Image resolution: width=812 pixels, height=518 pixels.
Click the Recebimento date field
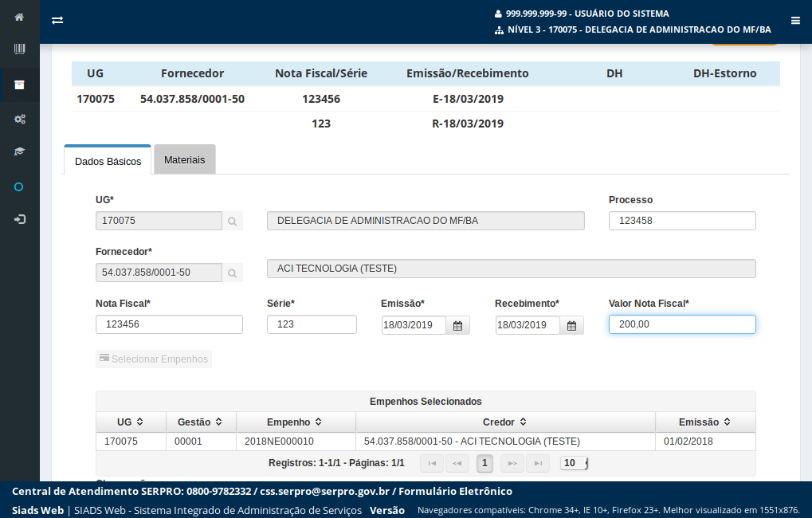528,325
